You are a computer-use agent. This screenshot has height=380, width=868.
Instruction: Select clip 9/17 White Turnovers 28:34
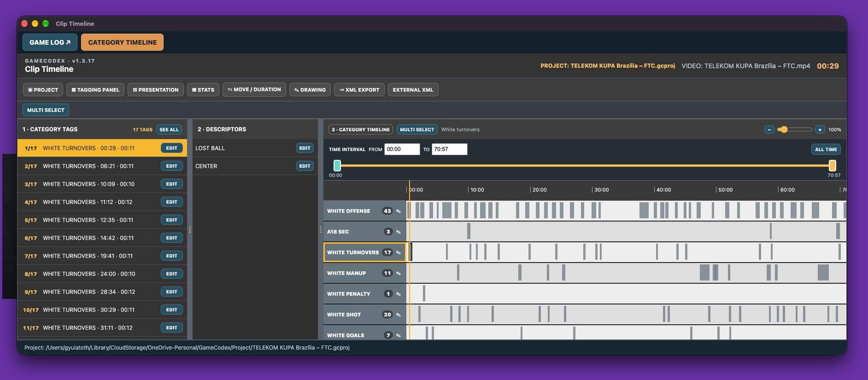click(x=102, y=292)
